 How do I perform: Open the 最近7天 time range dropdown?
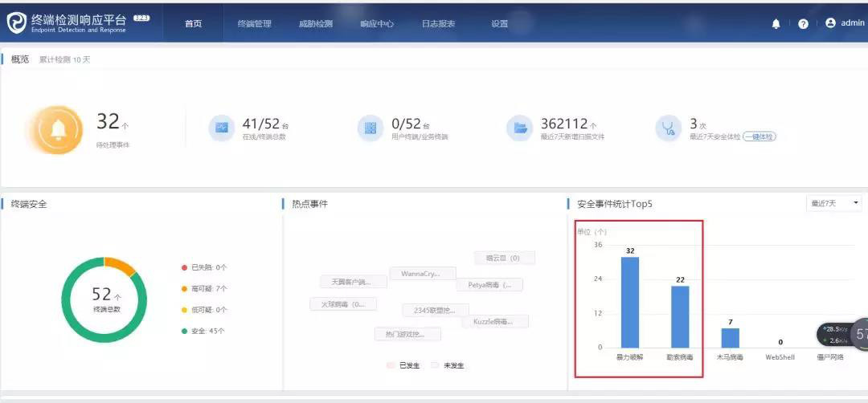833,204
